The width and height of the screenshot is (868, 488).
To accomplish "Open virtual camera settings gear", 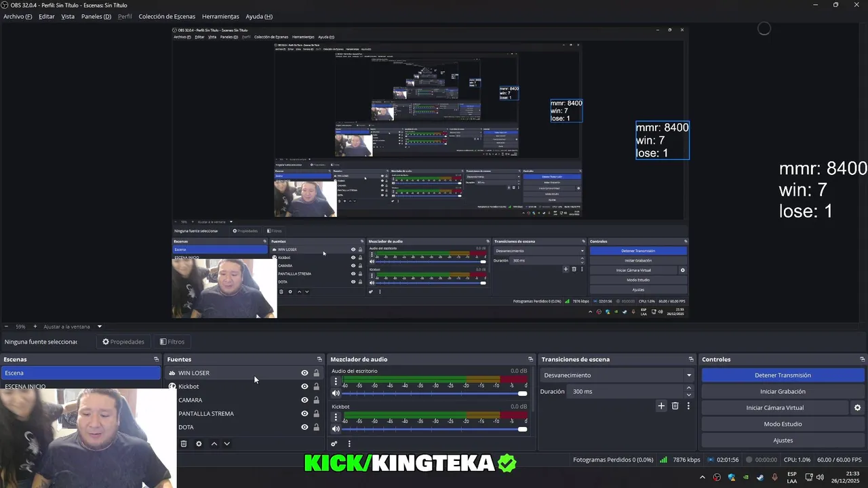I will tap(857, 407).
